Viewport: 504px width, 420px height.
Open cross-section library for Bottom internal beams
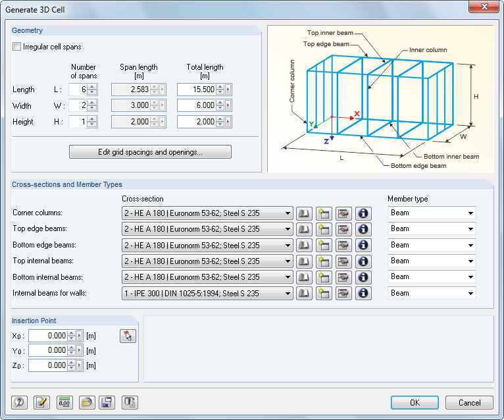pos(304,277)
